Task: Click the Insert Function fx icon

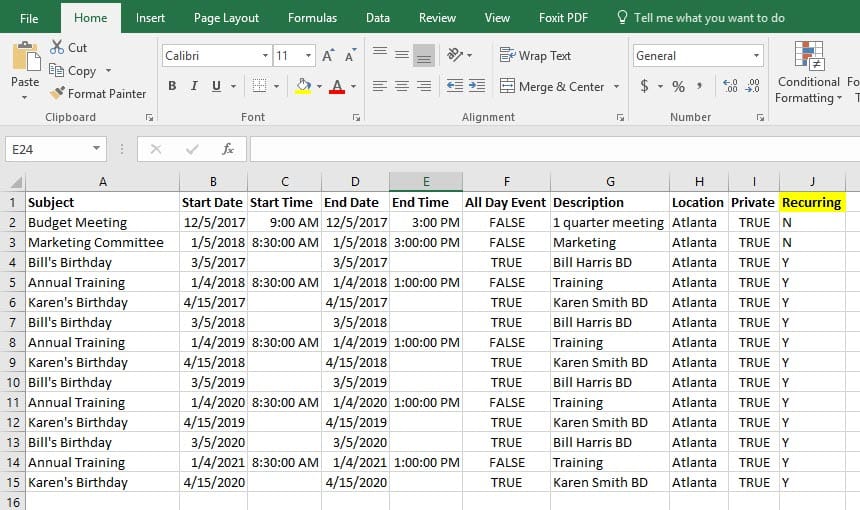Action: click(227, 149)
